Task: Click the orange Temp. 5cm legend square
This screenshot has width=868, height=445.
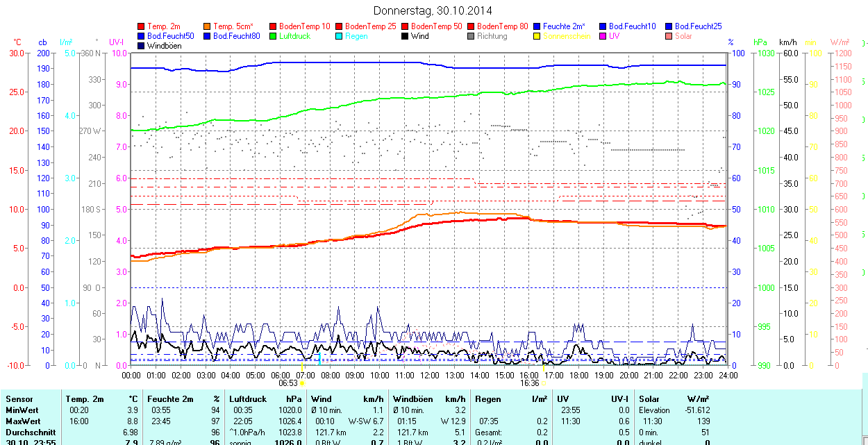Action: coord(208,26)
